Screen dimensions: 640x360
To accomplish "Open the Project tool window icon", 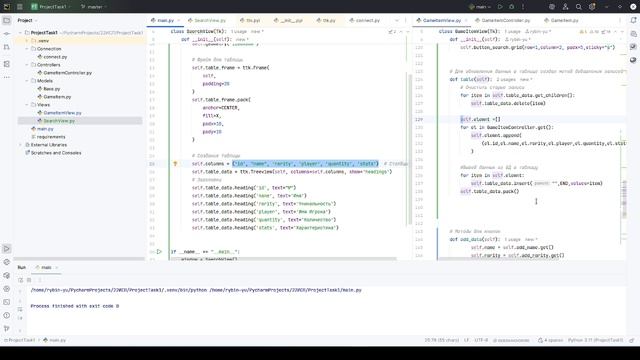I will [x=7, y=20].
